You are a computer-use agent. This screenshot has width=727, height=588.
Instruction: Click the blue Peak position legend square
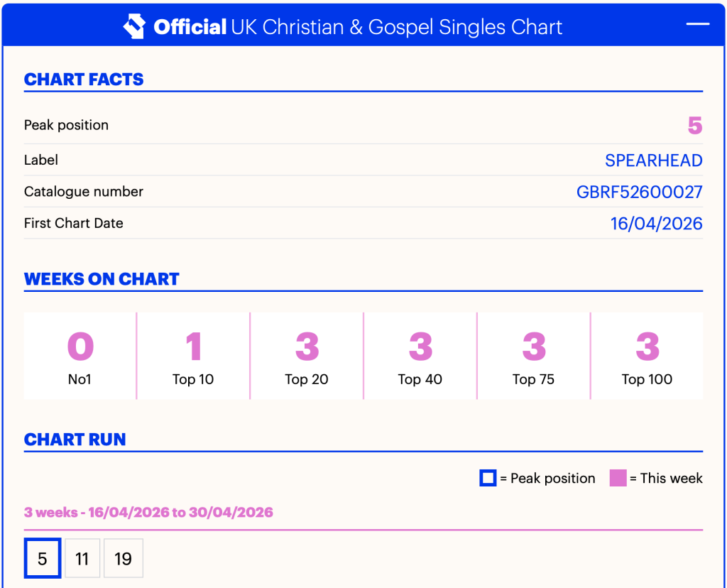point(488,478)
